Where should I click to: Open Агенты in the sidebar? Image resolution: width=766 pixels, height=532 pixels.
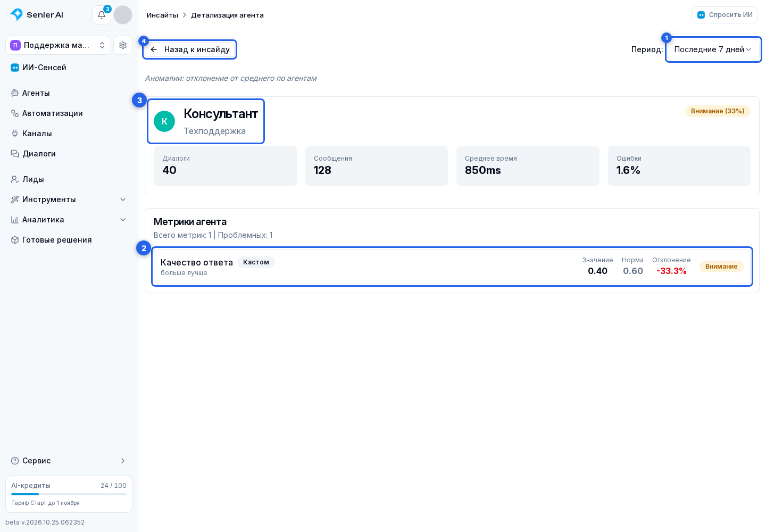pos(69,93)
